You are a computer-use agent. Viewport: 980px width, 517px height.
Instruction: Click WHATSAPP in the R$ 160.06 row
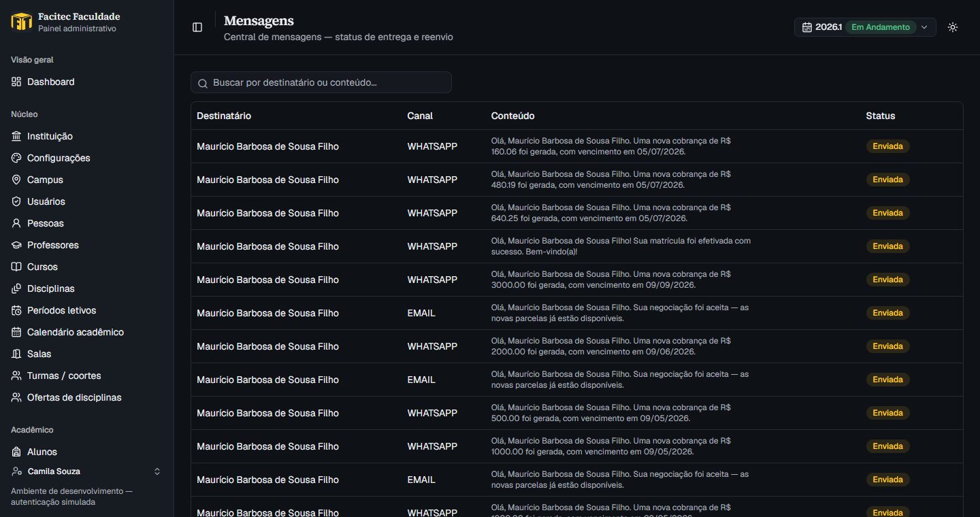(432, 146)
